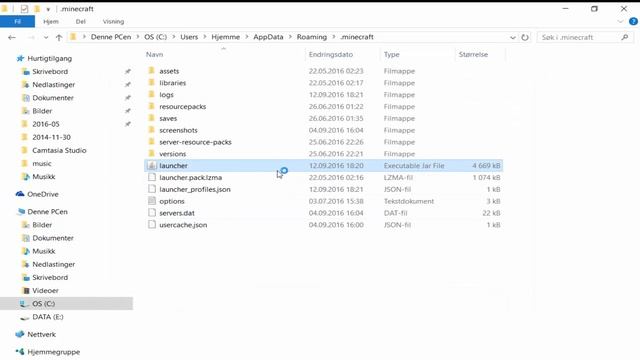Click the Properties quick access toolbar icon
Viewport: 640px width, 360px height.
[x=24, y=9]
